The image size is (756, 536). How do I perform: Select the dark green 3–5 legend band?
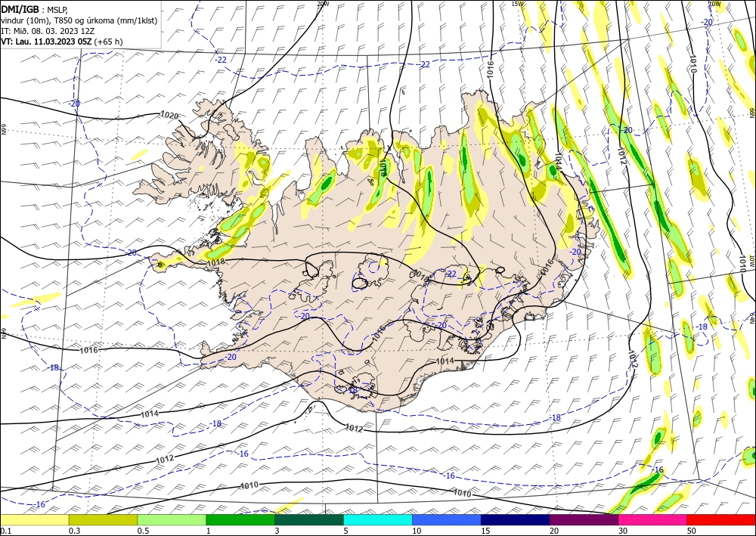pos(309,519)
